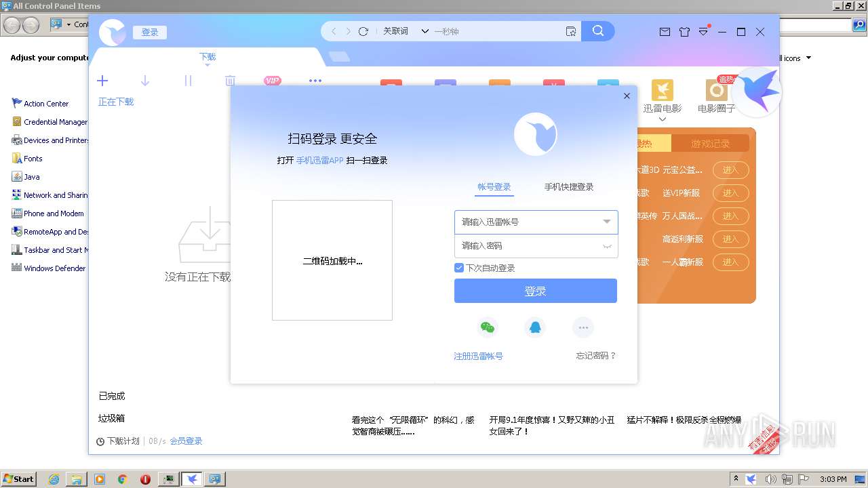This screenshot has height=488, width=868.
Task: Switch to 手机快捷登录 tab
Action: [569, 187]
